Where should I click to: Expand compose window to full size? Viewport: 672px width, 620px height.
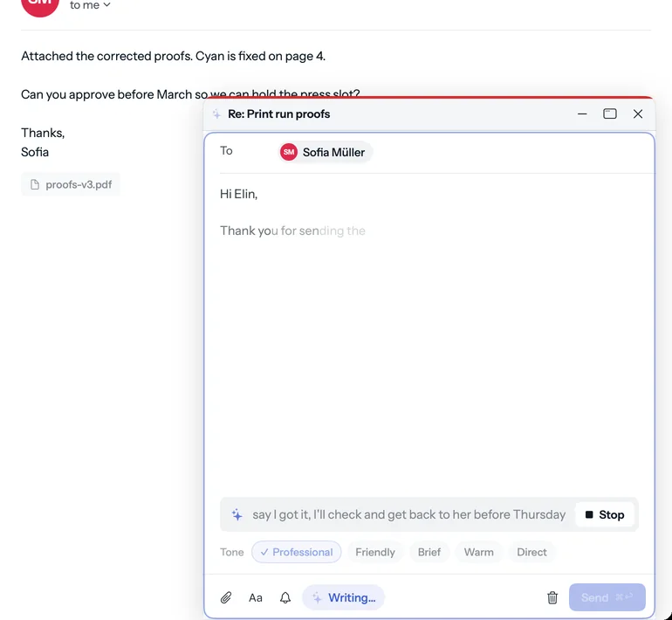(x=610, y=114)
